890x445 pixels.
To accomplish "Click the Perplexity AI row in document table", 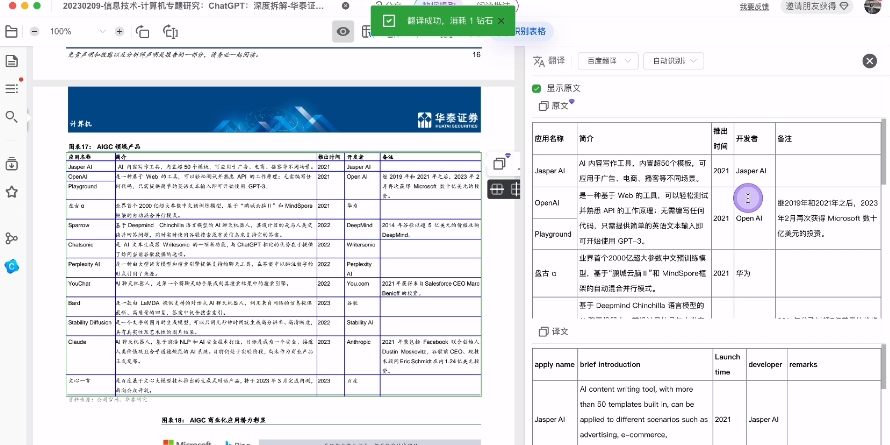I will [x=84, y=265].
